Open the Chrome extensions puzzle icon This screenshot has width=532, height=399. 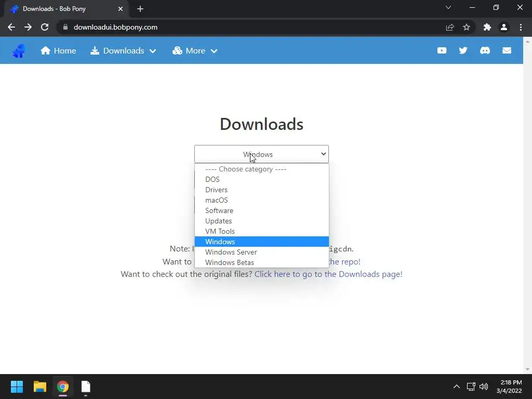coord(487,27)
